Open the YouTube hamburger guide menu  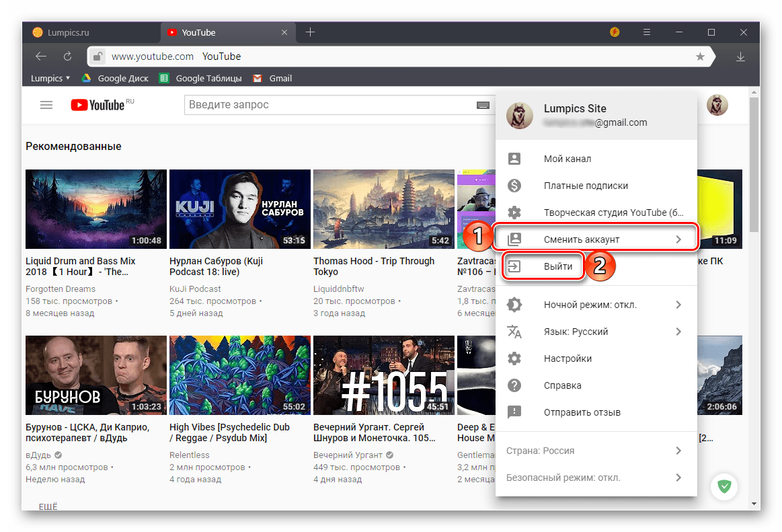click(46, 105)
